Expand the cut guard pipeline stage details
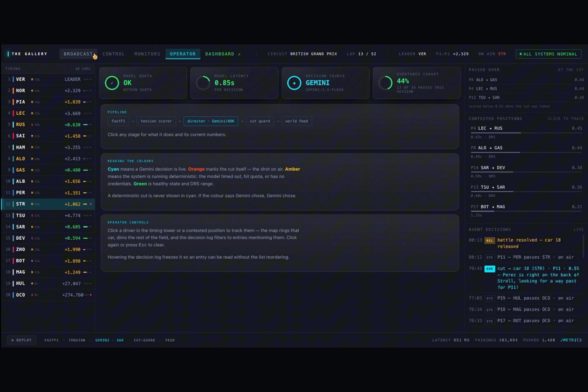Image resolution: width=588 pixels, height=392 pixels. (x=260, y=121)
